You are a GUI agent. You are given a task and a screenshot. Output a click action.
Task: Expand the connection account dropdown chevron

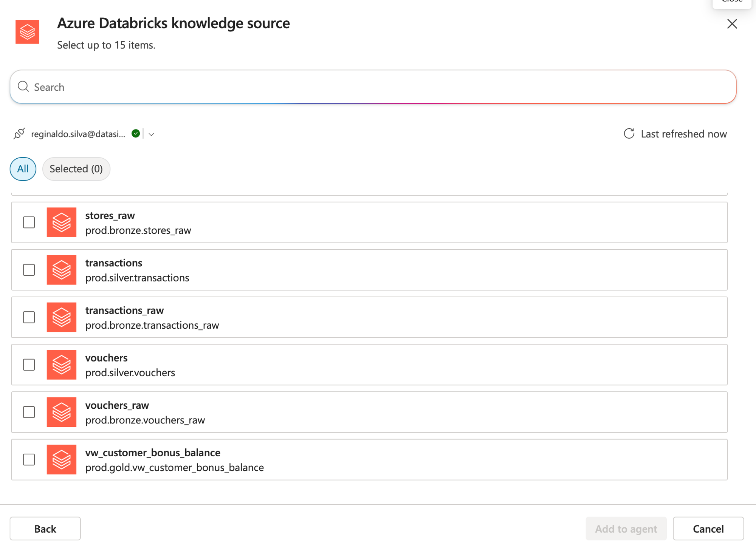click(x=151, y=134)
